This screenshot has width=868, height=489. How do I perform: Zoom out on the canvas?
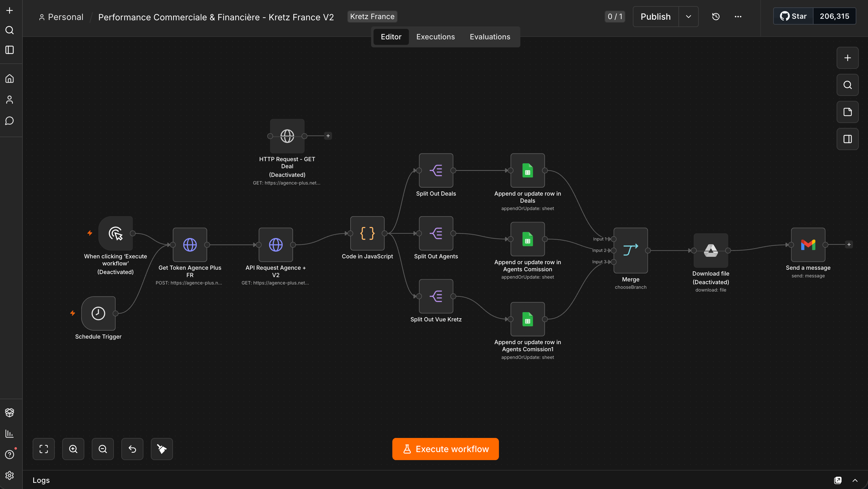(103, 449)
